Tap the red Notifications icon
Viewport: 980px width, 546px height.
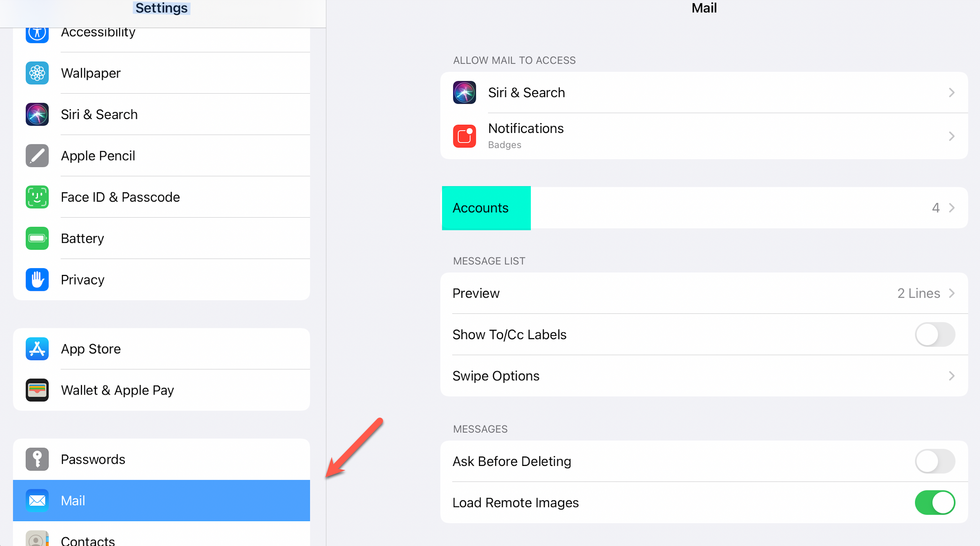(464, 136)
